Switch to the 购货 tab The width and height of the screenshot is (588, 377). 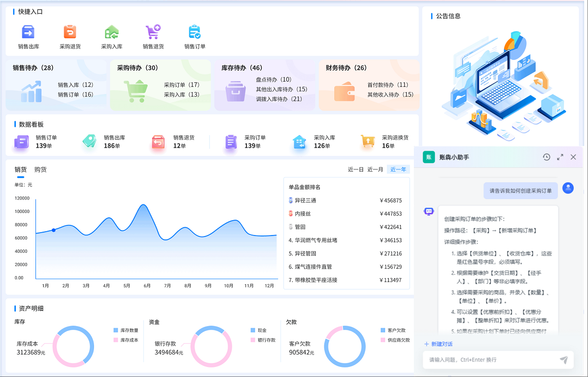click(40, 169)
